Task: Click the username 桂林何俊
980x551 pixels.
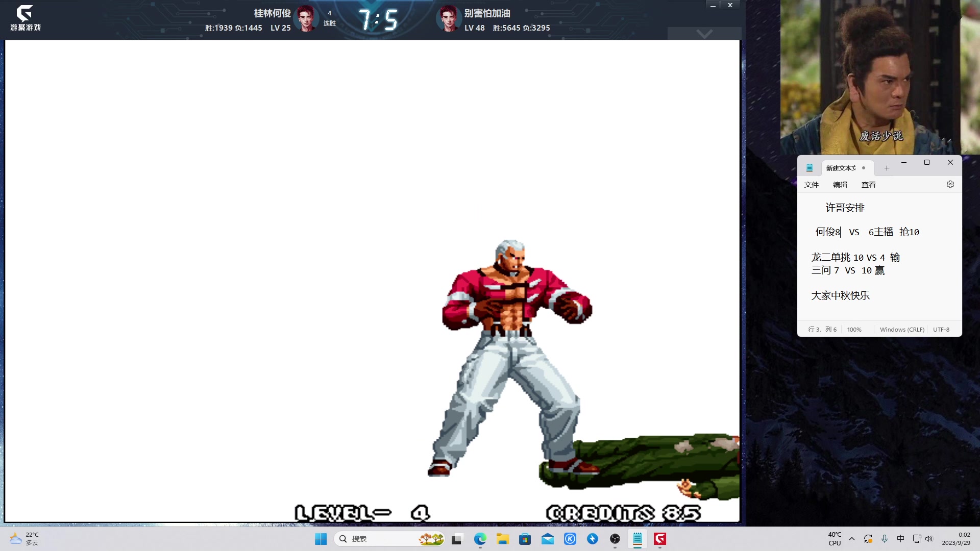Action: click(273, 13)
